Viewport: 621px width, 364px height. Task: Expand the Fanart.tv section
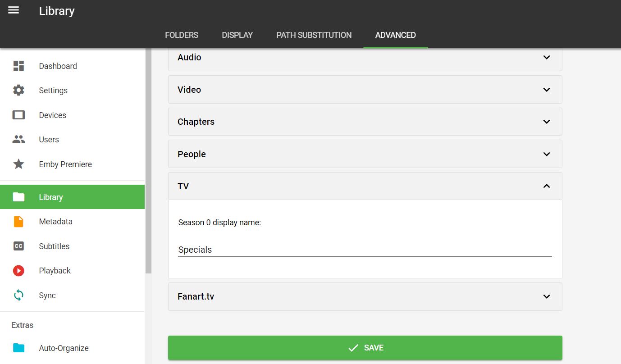[546, 296]
